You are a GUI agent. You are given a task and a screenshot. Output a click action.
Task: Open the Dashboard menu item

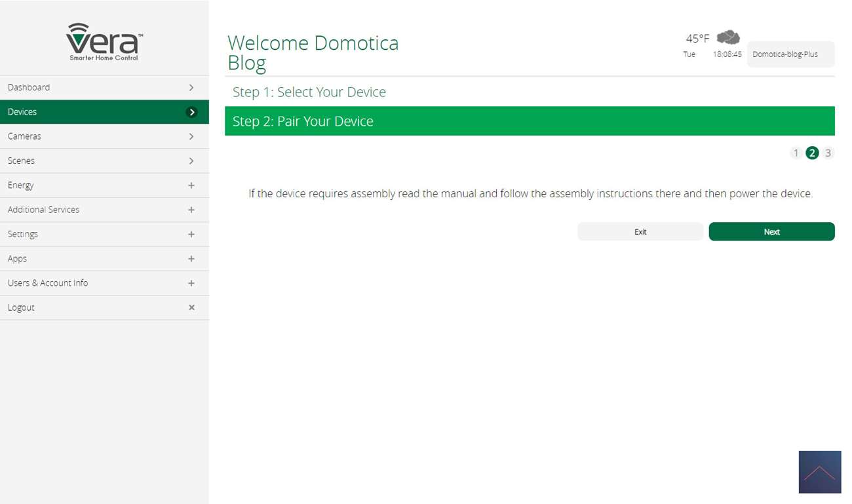point(29,87)
